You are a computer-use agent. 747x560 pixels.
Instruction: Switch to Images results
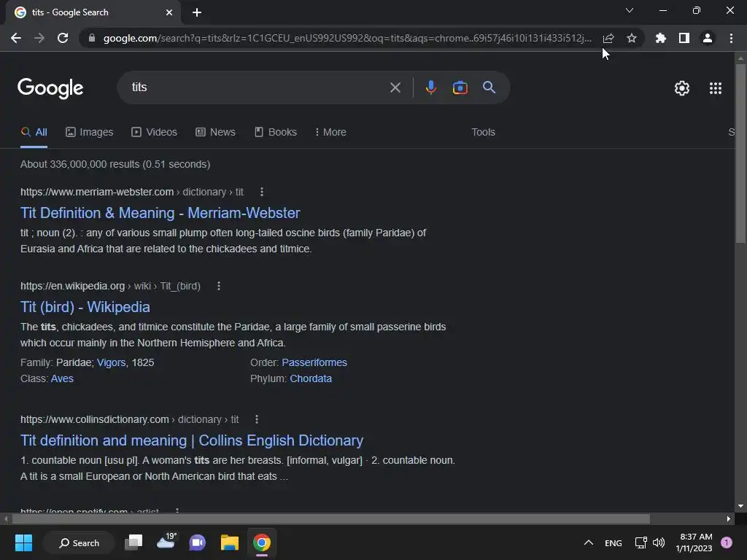tap(90, 132)
